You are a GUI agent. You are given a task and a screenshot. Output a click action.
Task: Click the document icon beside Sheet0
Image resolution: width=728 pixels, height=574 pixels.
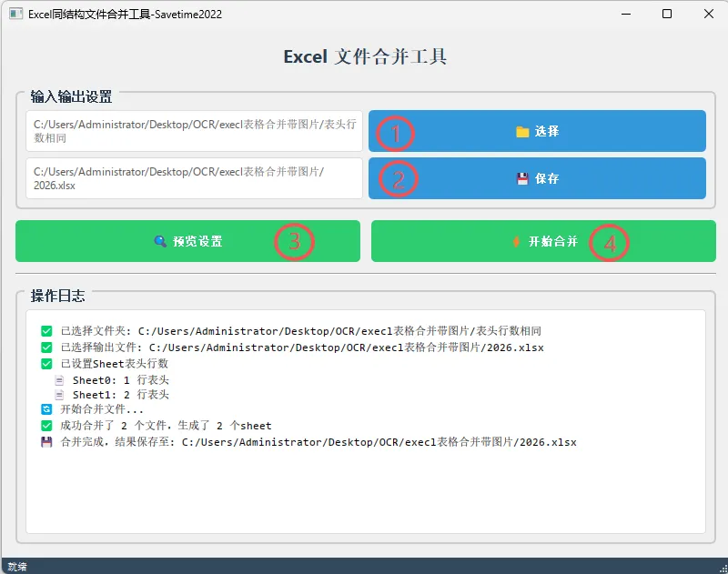click(59, 380)
